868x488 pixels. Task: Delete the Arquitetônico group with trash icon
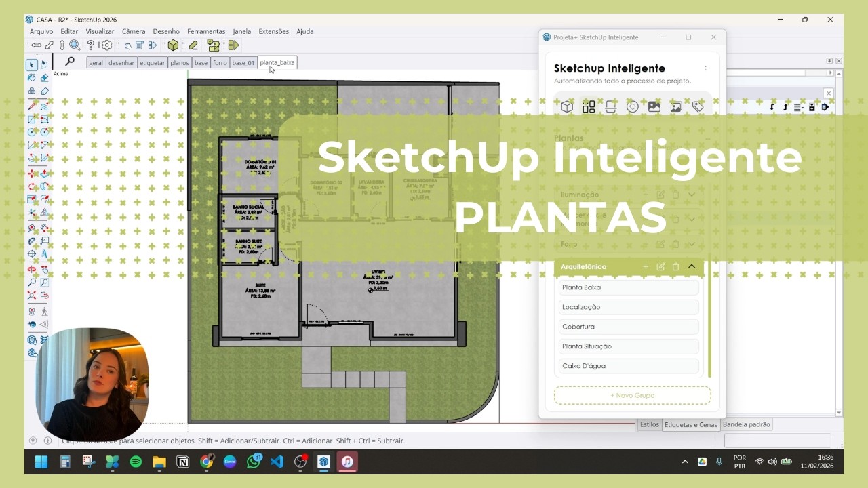coord(675,266)
